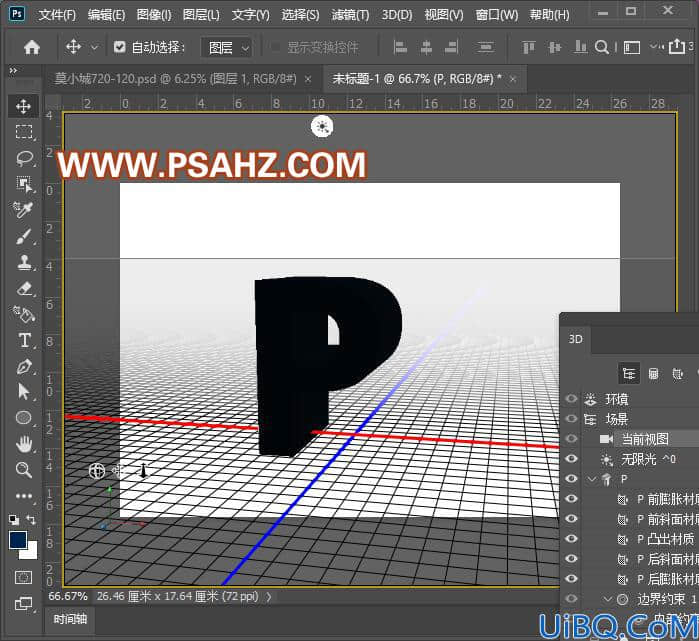
Task: Filter 3D panel by whole scene
Action: tap(629, 374)
